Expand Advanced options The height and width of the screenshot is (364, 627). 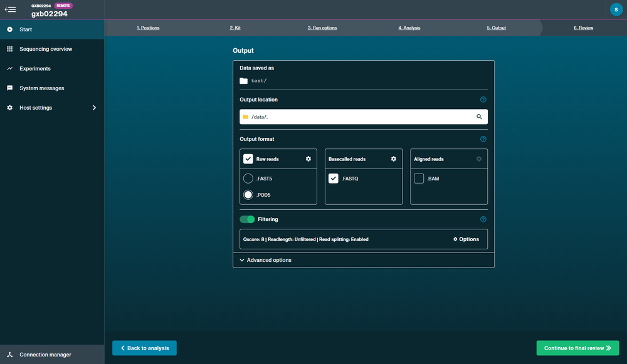pyautogui.click(x=265, y=260)
